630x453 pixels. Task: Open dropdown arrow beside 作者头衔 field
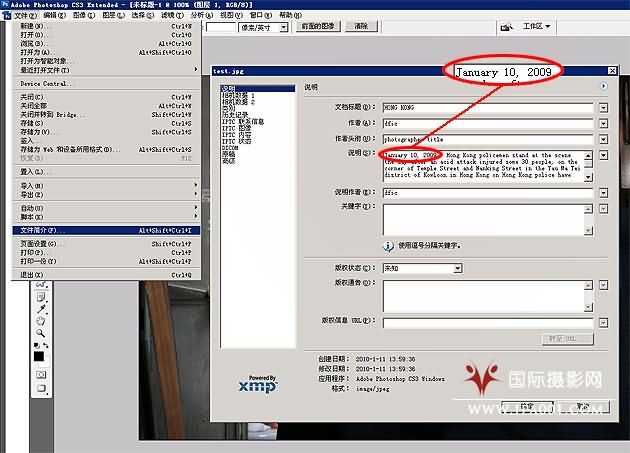(x=603, y=139)
